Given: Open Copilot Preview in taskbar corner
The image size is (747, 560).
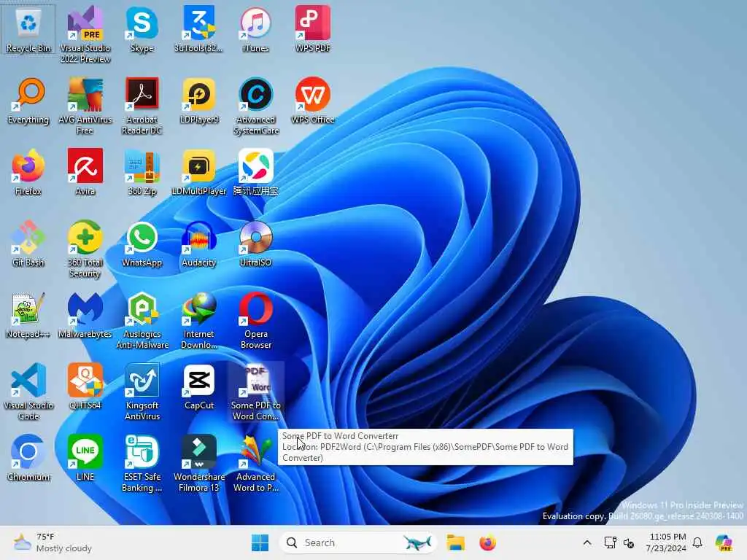Looking at the screenshot, I should (724, 542).
